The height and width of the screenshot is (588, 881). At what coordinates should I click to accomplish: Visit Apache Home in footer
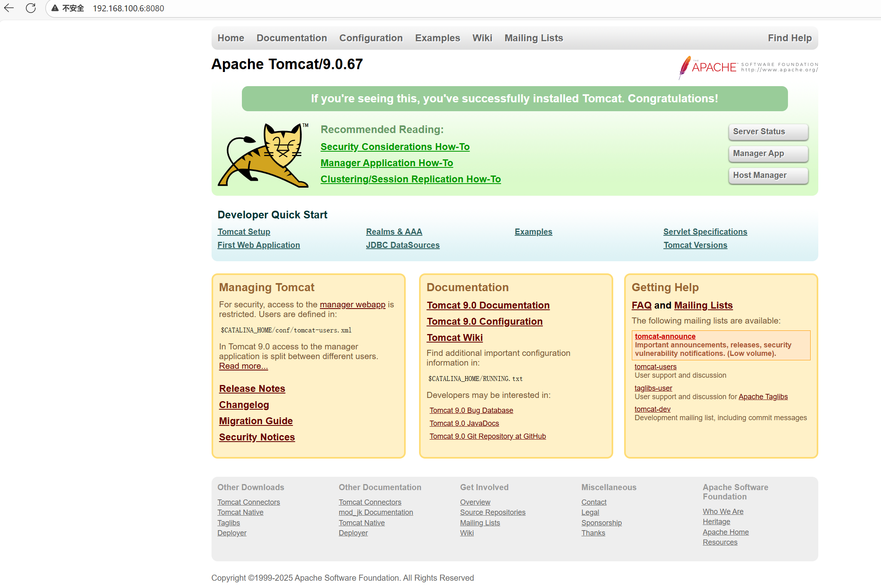coord(725,532)
